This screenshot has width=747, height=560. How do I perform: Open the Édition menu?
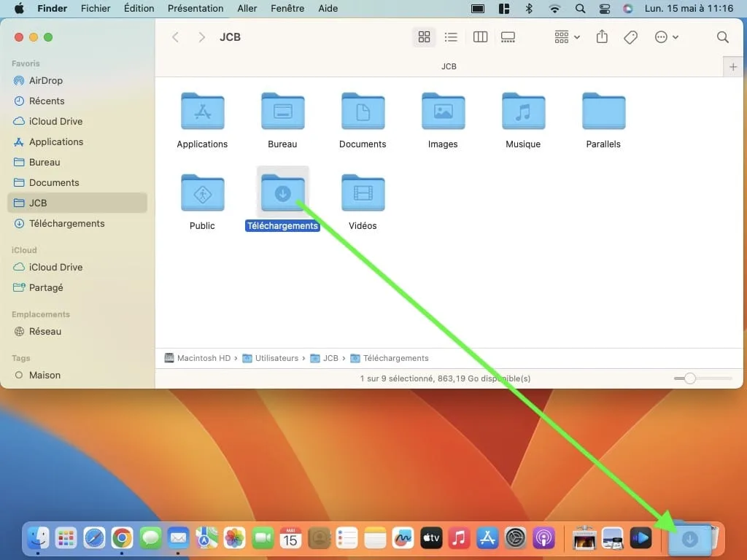(x=139, y=8)
